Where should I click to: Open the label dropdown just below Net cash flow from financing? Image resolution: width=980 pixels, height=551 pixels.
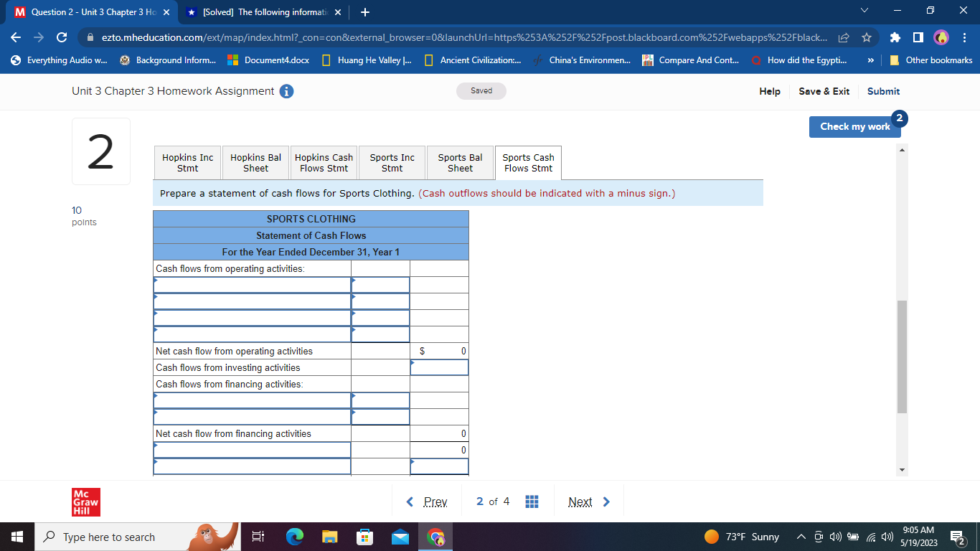point(253,450)
